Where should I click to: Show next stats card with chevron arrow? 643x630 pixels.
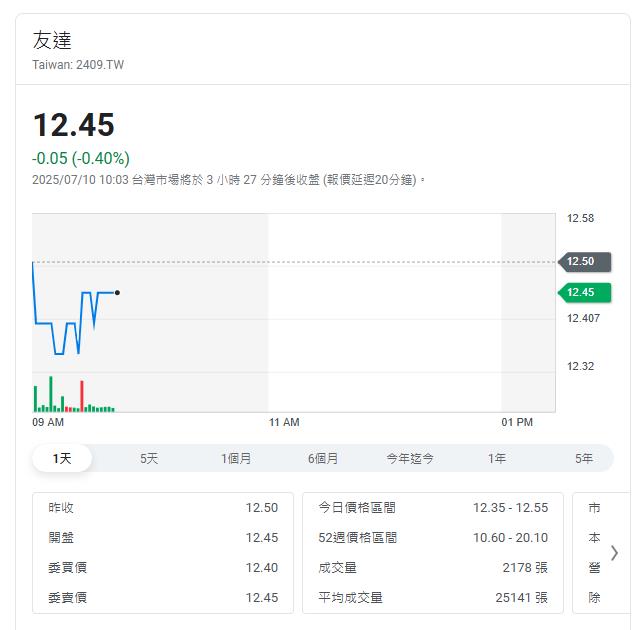coord(614,553)
